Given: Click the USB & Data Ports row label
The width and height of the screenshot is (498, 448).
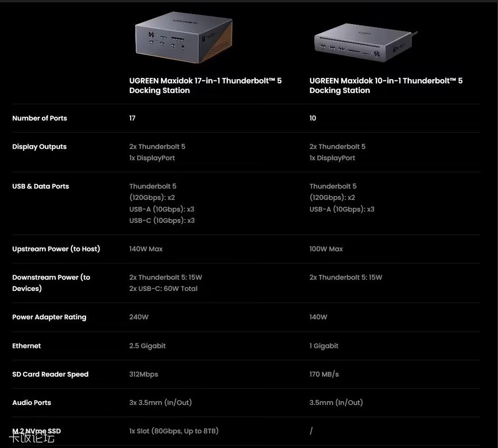Looking at the screenshot, I should click(40, 186).
